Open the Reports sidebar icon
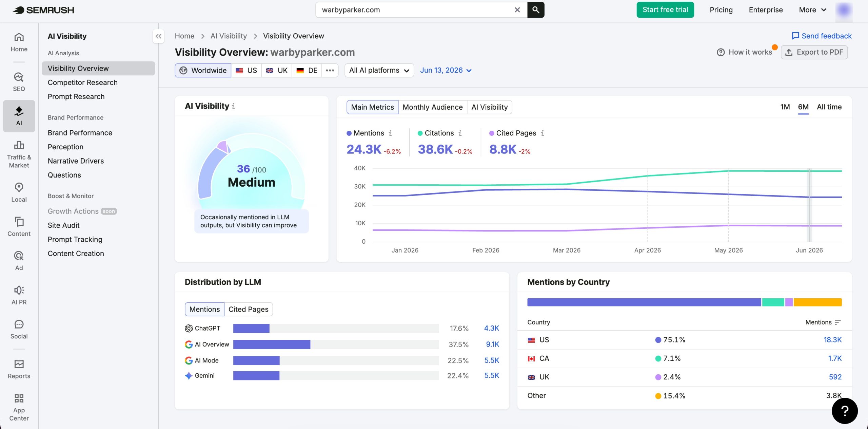 (19, 369)
